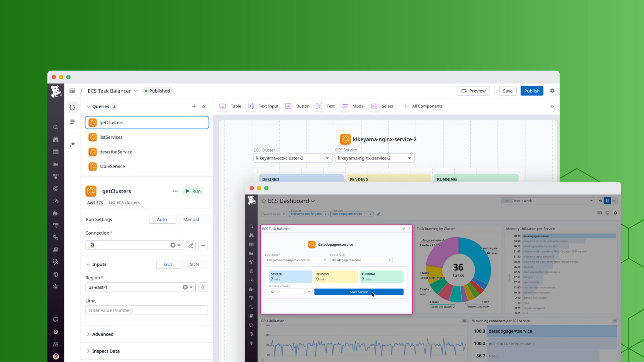Open the Region us-east-1 dropdown
This screenshot has height=362, width=644.
coord(191,287)
